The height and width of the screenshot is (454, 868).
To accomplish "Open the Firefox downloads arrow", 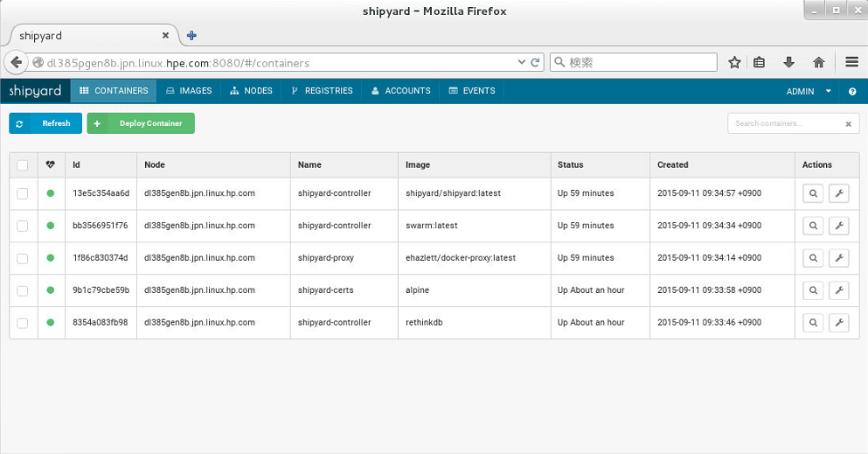I will [x=788, y=62].
